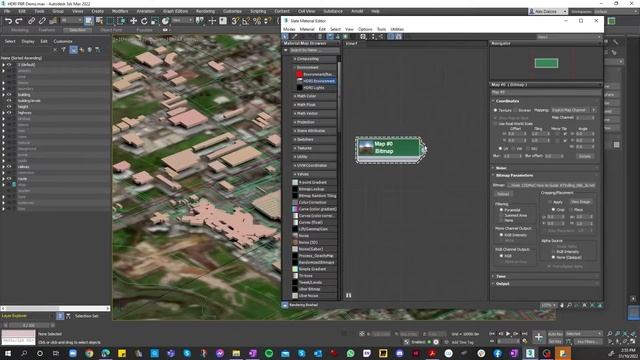
Task: Expand the Time rollout
Action: pos(546,276)
